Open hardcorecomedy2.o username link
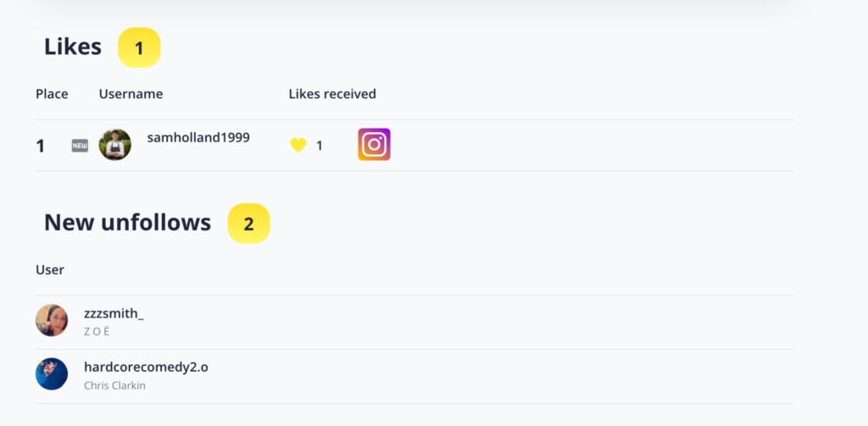 (x=146, y=367)
